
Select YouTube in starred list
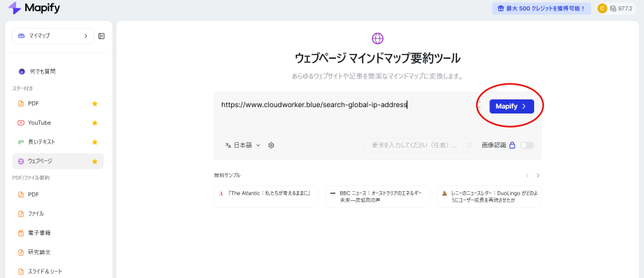point(58,123)
